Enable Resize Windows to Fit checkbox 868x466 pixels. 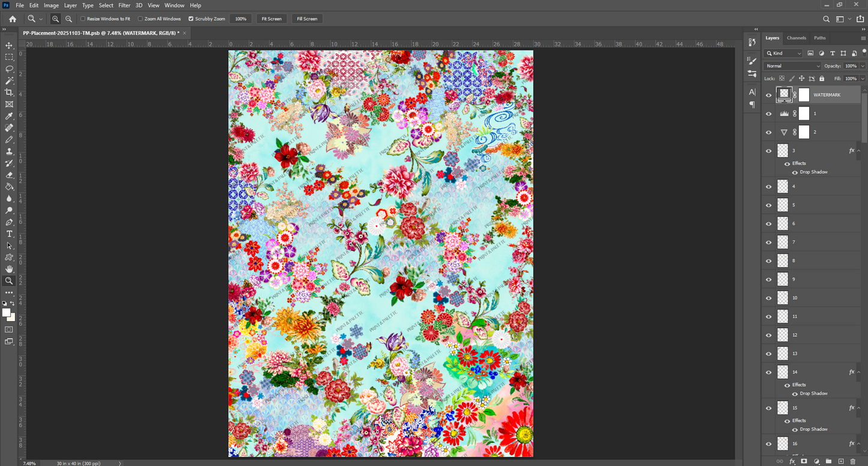pyautogui.click(x=83, y=19)
